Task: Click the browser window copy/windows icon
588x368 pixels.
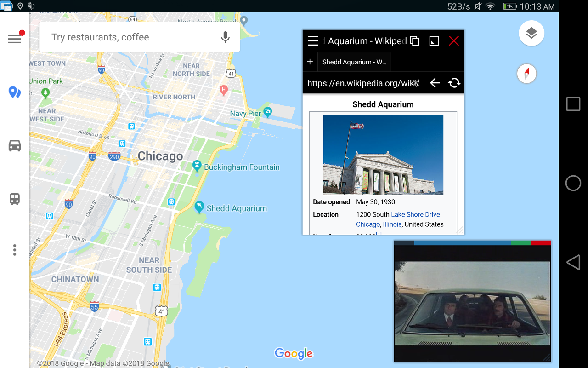Action: pos(415,41)
